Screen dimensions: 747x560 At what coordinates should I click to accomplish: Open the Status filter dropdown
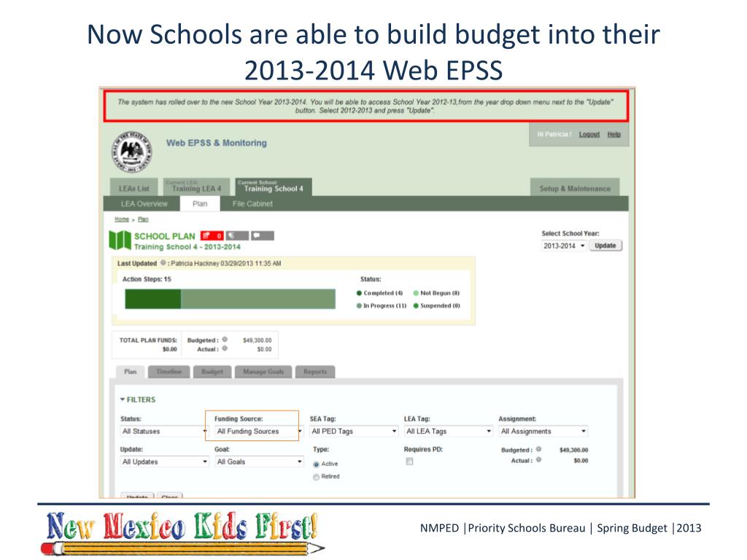(x=164, y=432)
